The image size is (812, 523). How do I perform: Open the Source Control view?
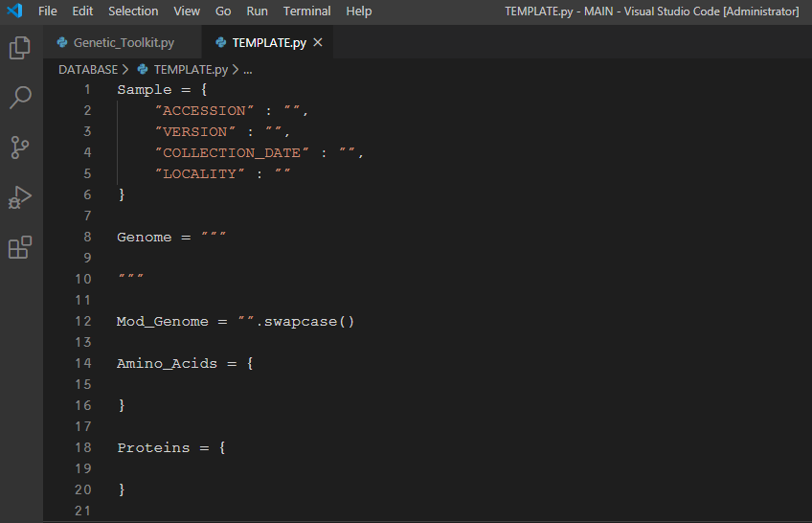point(20,148)
